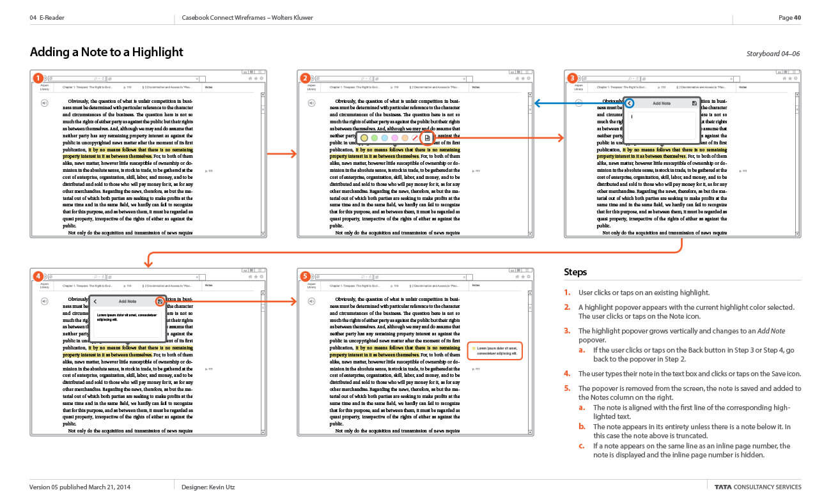
Task: Click the browser settings gear in step 1 wireframe
Action: point(261,78)
